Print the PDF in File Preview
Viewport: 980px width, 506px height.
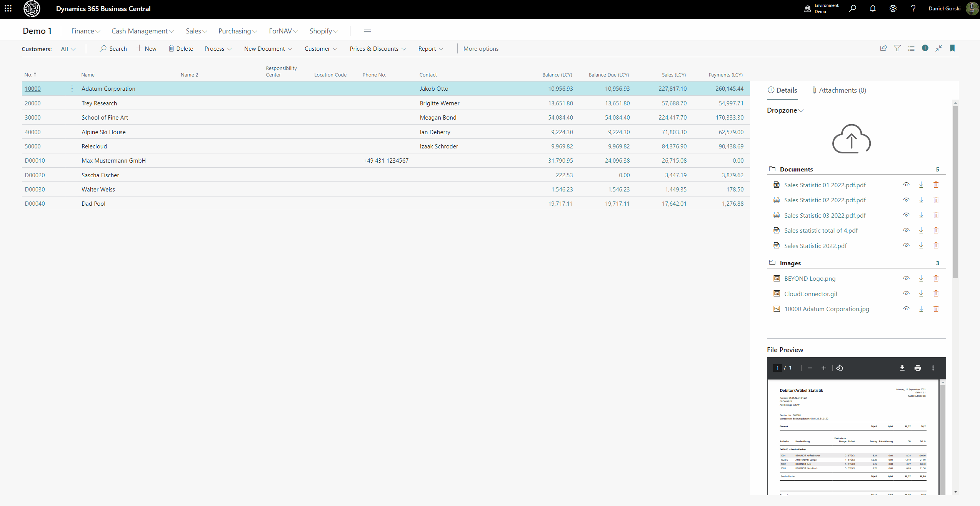tap(918, 368)
